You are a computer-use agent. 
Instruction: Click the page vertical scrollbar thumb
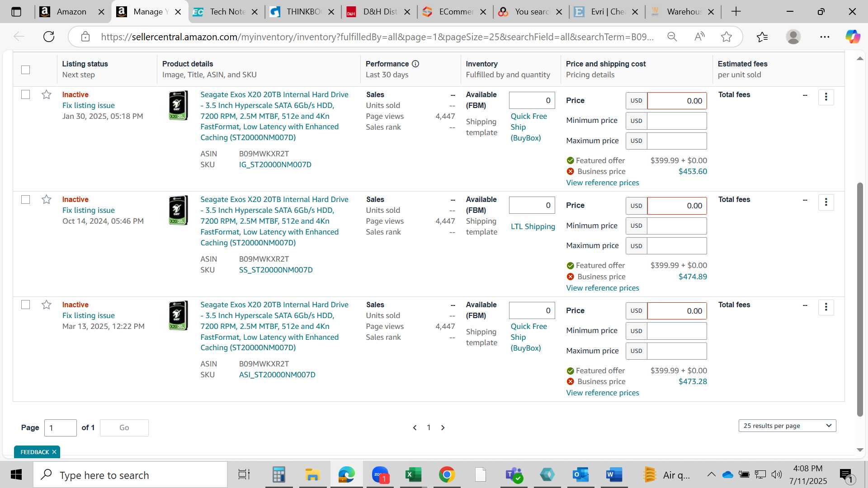(x=860, y=299)
